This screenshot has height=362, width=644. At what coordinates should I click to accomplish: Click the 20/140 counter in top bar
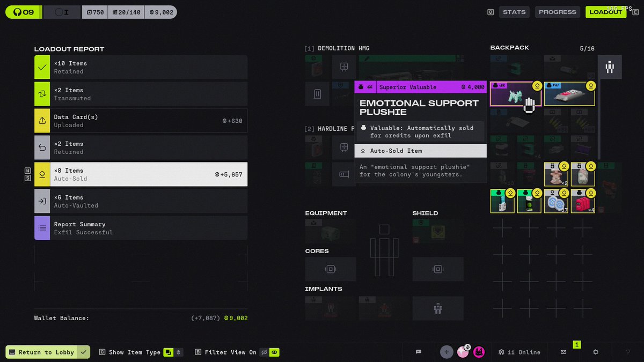tap(127, 12)
